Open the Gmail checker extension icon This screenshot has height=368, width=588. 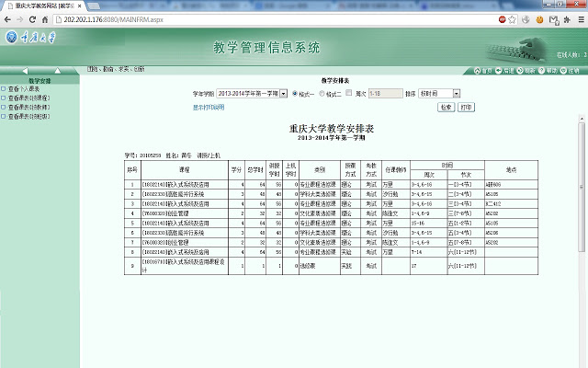554,20
